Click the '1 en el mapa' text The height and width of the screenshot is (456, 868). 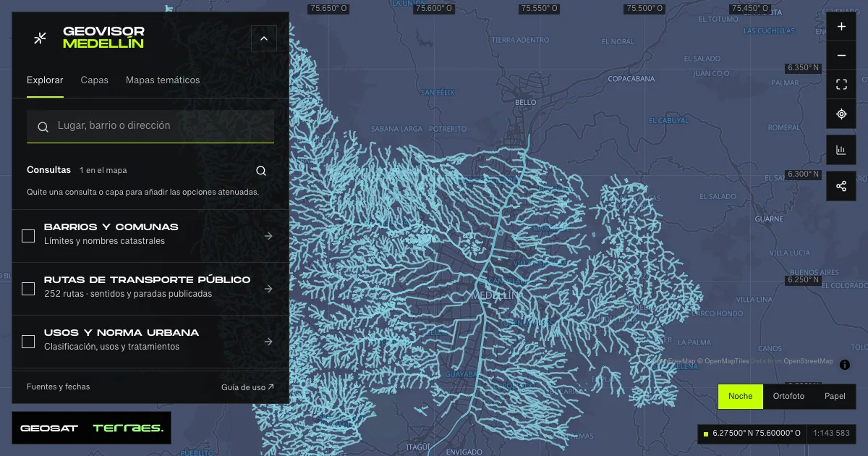[x=103, y=171]
